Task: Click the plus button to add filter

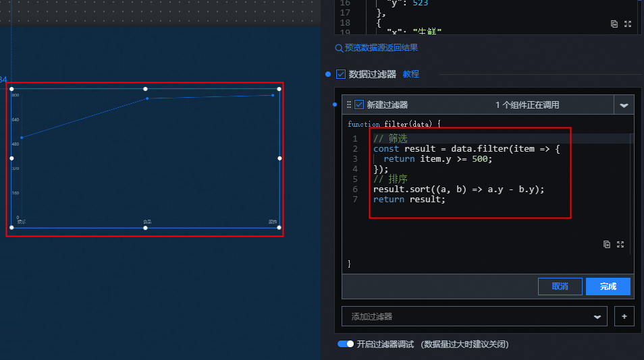Action: click(624, 317)
